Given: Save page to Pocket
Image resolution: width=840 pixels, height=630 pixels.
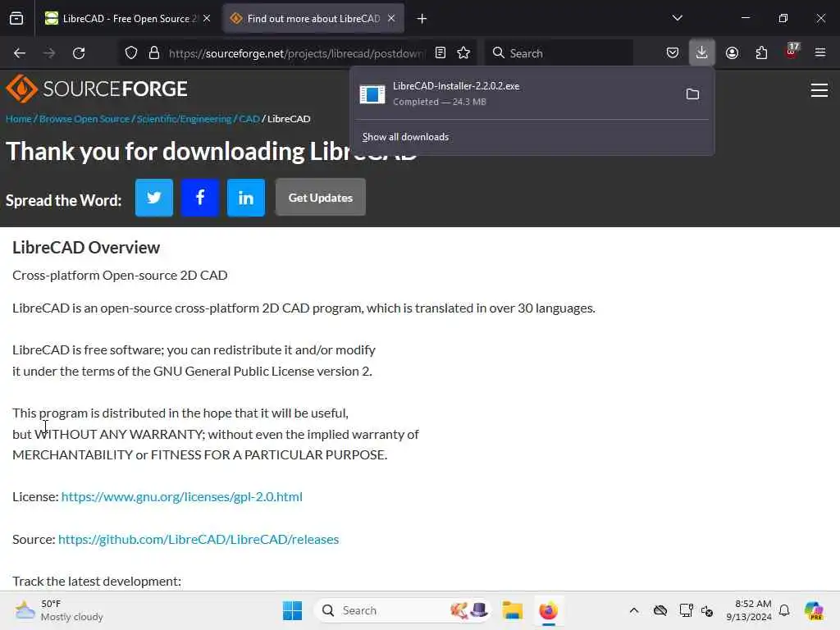Looking at the screenshot, I should (x=673, y=53).
